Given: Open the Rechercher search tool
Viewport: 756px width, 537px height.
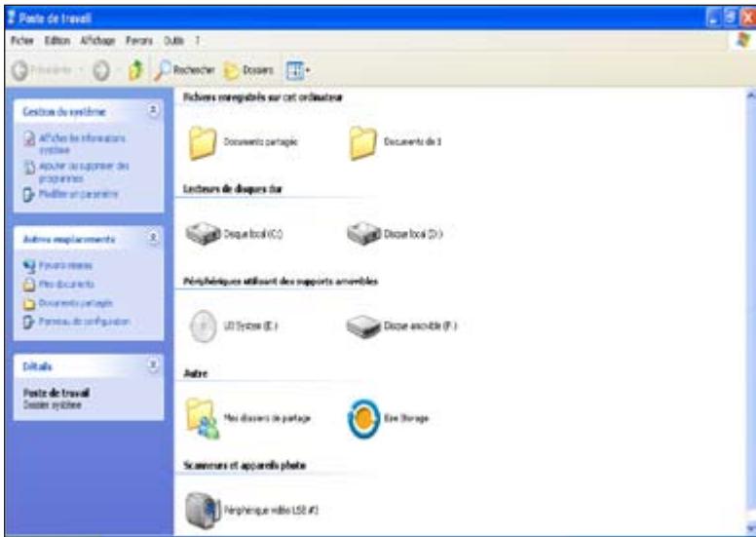Looking at the screenshot, I should click(x=185, y=70).
